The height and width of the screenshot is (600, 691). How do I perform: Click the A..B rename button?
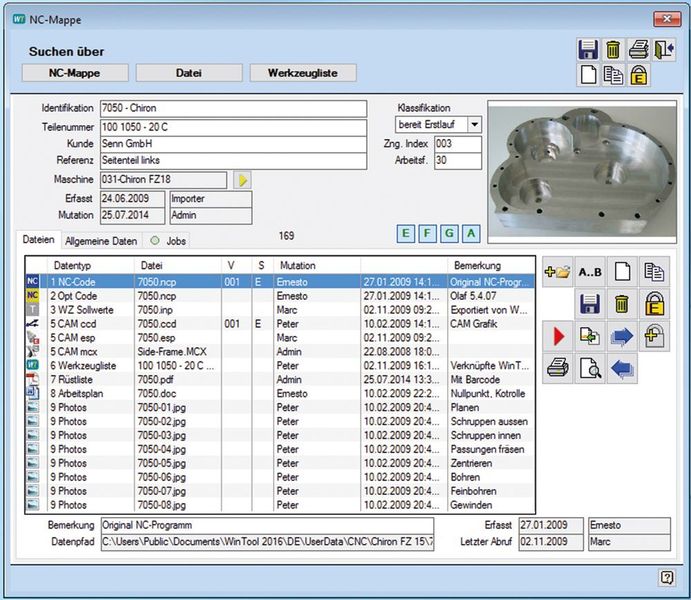click(590, 272)
